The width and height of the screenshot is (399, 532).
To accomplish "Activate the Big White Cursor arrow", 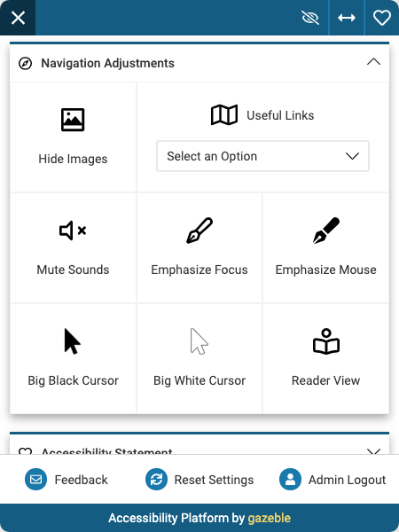I will pyautogui.click(x=199, y=341).
